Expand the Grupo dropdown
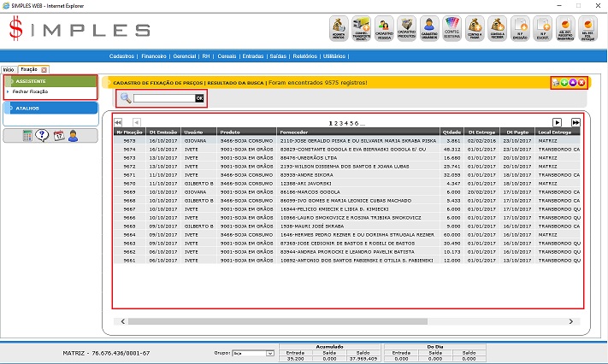 (270, 352)
